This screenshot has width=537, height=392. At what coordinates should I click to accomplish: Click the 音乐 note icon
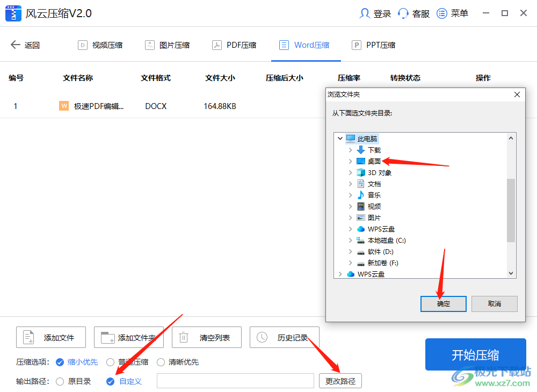(x=361, y=195)
